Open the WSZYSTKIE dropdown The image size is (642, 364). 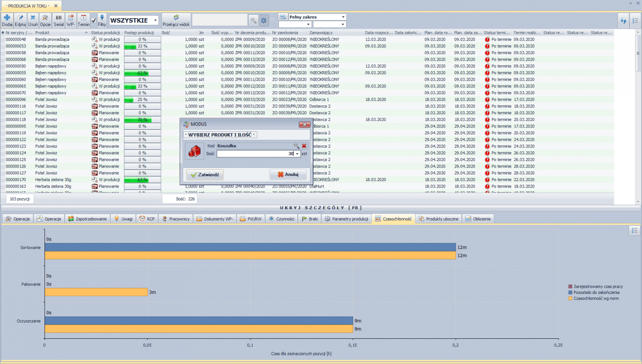pyautogui.click(x=155, y=20)
